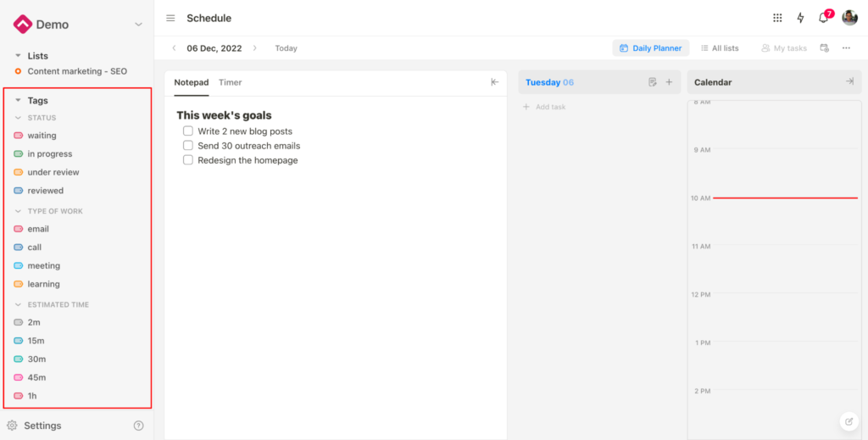Screen dimensions: 868x440
Task: Click the note icon in Tuesday header
Action: tap(653, 82)
